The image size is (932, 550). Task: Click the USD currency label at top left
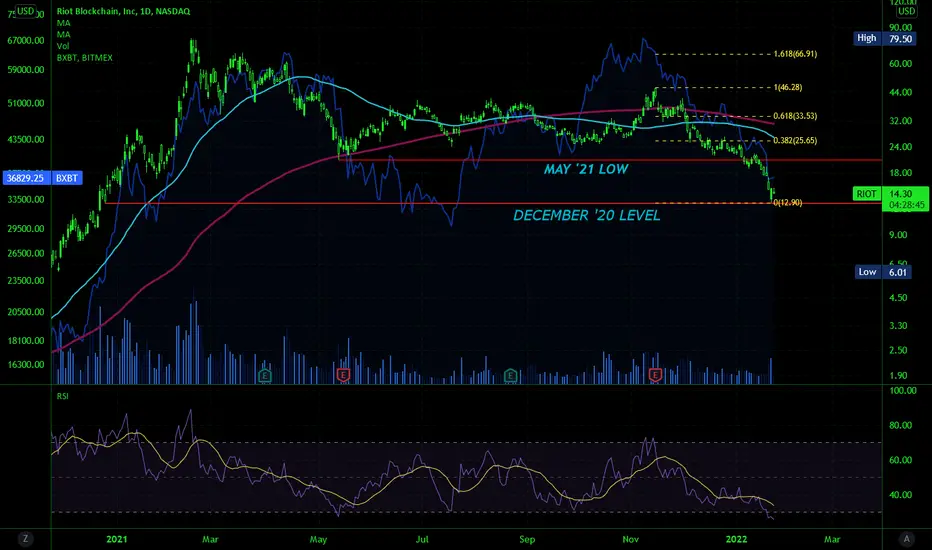tap(25, 11)
